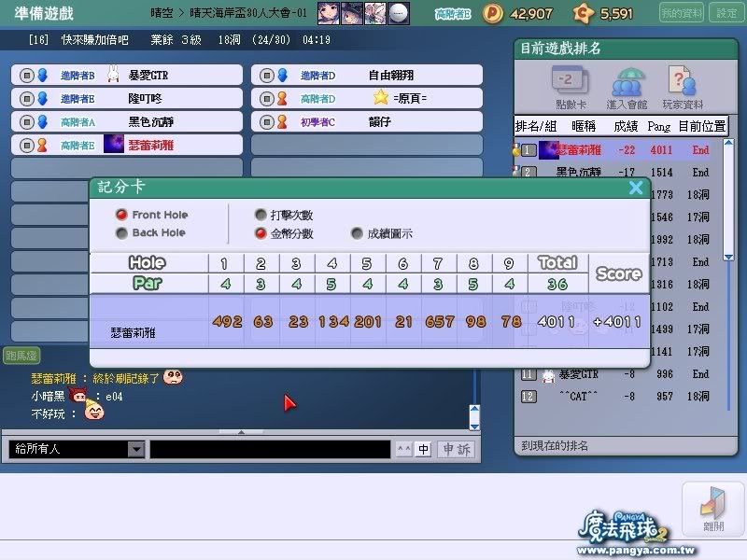The image size is (747, 560).
Task: Toggle the ^^ emoticon button in chat
Action: [x=404, y=449]
